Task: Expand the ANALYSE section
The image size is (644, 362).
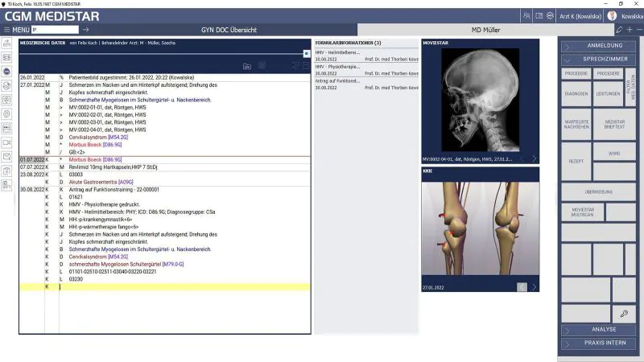Action: [598, 330]
